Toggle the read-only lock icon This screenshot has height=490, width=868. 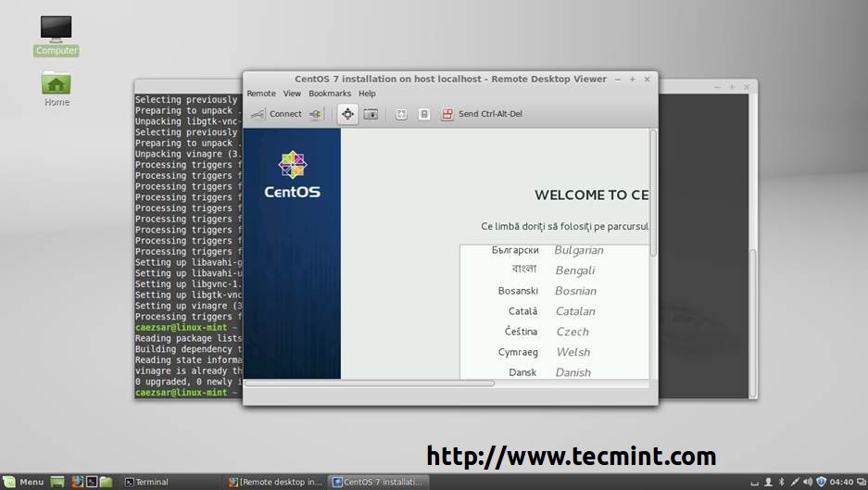coord(424,114)
